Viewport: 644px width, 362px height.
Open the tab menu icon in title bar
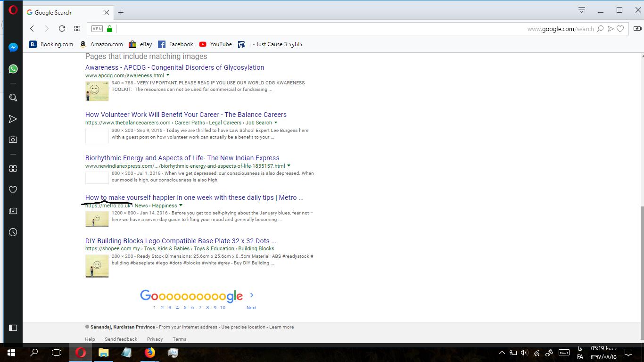[x=582, y=10]
